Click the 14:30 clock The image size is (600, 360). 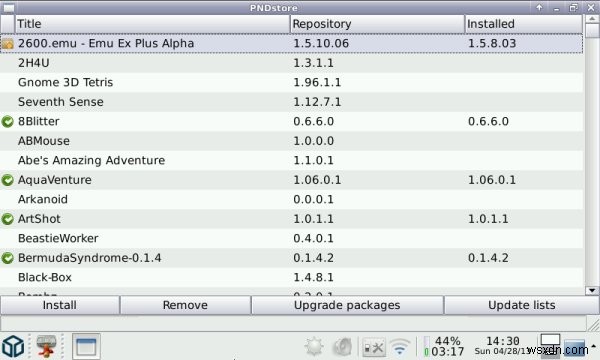(x=502, y=341)
